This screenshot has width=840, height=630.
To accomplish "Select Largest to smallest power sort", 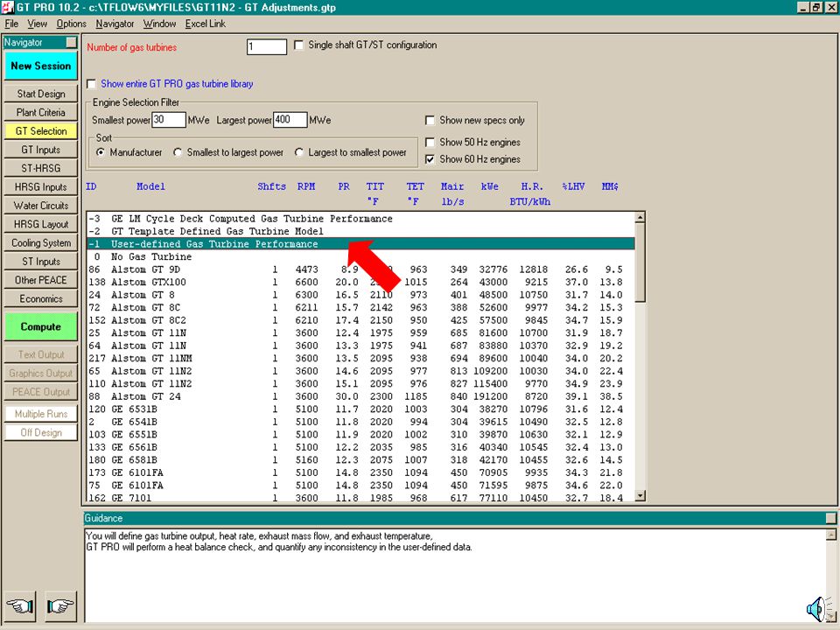I will pyautogui.click(x=299, y=152).
